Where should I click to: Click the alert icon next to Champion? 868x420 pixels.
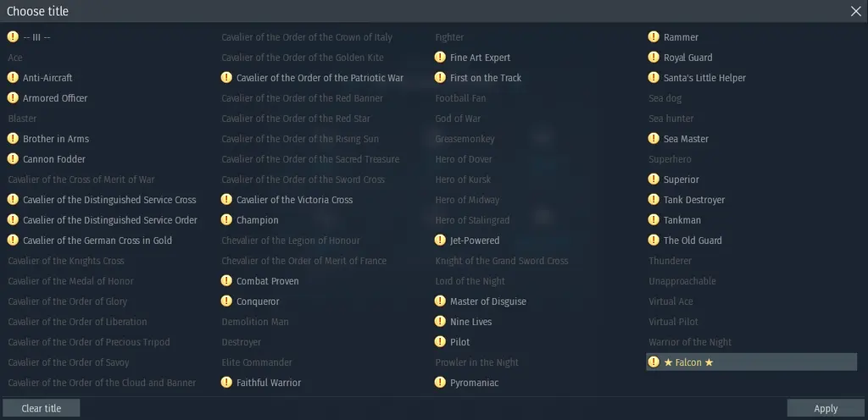(226, 220)
